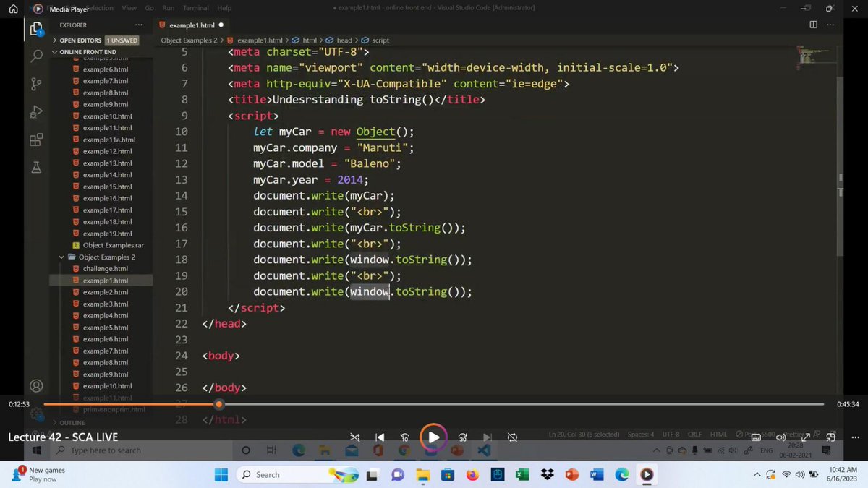Switch to the example1.html editor tab
Image resolution: width=868 pixels, height=488 pixels.
click(x=192, y=24)
